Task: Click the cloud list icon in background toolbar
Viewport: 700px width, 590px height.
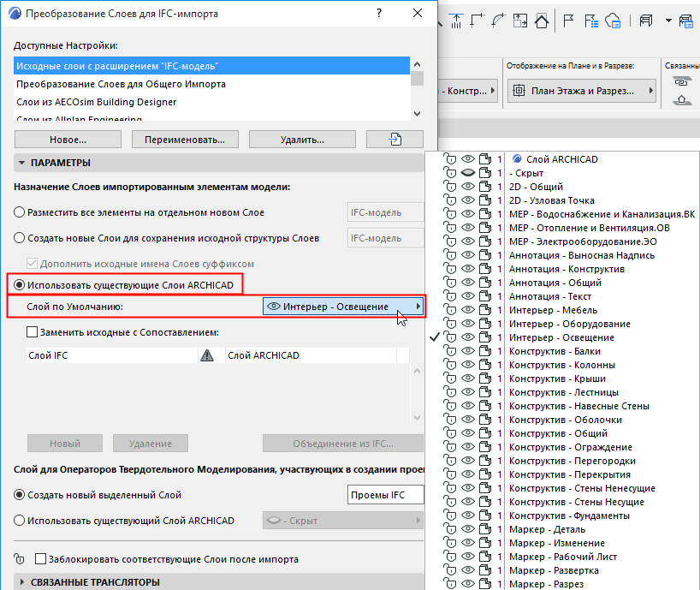Action: click(613, 21)
